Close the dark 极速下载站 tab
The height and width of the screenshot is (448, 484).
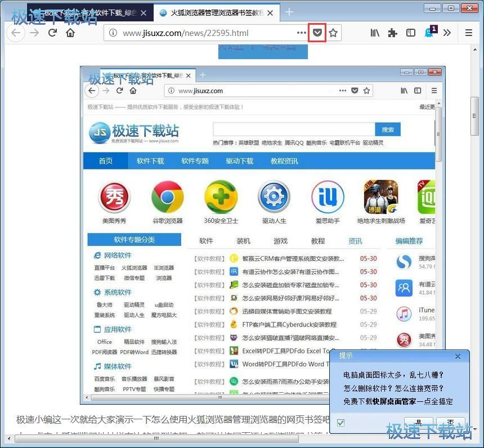tap(144, 13)
